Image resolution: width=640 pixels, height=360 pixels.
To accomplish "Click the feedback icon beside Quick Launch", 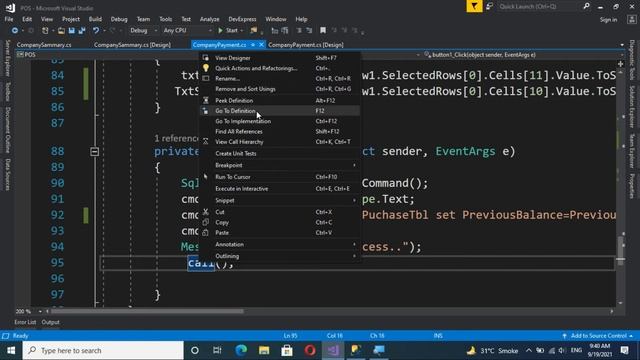I will (489, 6).
